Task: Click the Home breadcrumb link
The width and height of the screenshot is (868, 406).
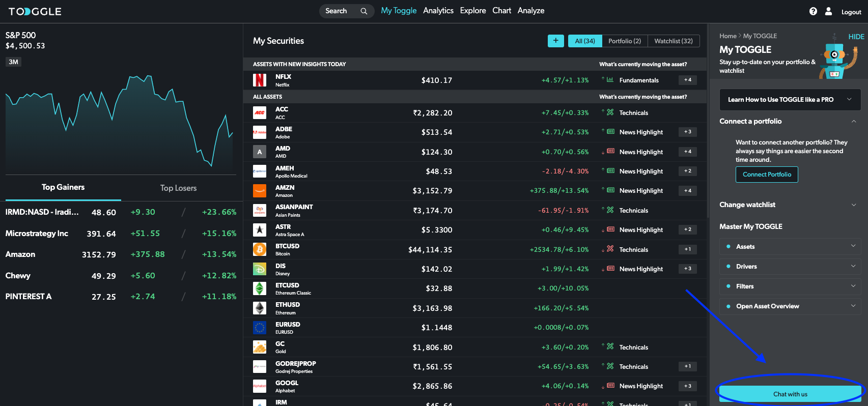Action: coord(728,36)
